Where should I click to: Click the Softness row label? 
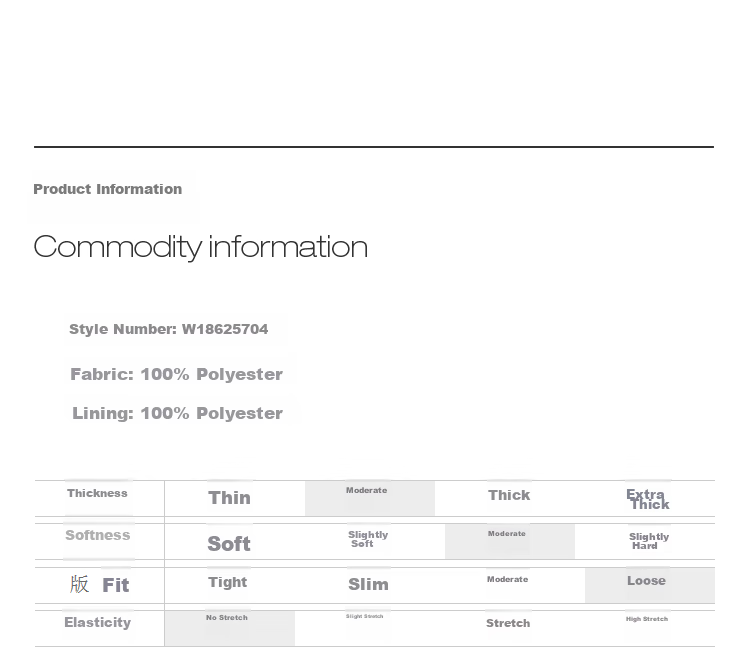point(98,535)
